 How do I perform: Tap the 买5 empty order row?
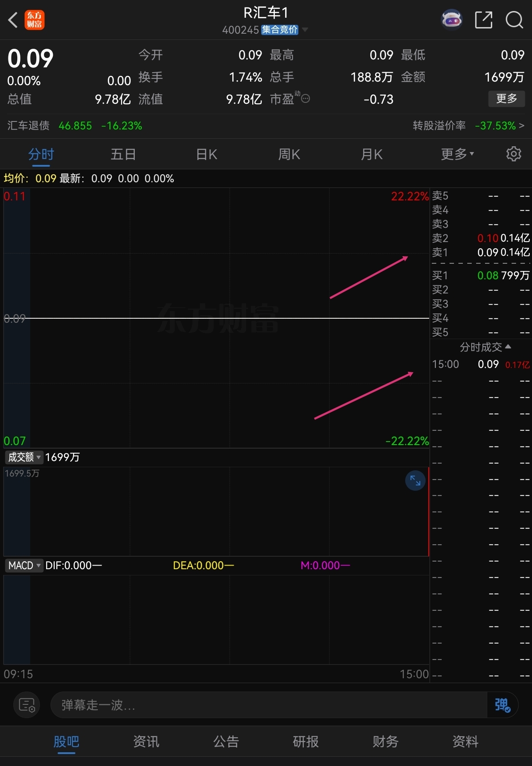pos(481,332)
